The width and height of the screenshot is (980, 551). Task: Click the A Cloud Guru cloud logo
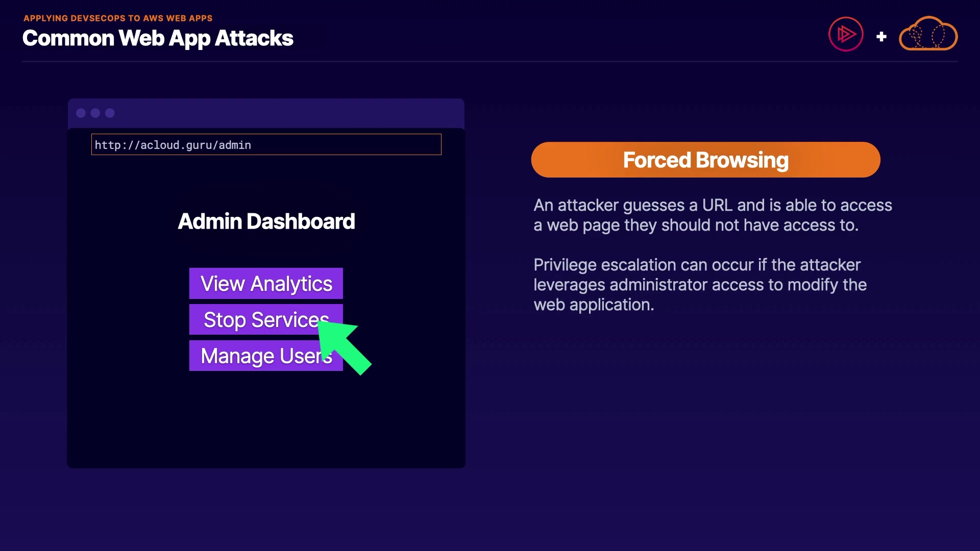click(x=928, y=34)
